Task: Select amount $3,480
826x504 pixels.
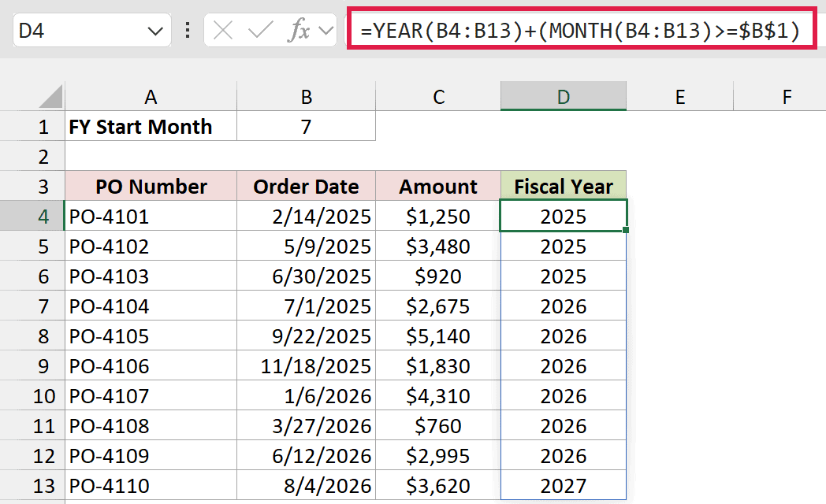Action: pos(438,246)
